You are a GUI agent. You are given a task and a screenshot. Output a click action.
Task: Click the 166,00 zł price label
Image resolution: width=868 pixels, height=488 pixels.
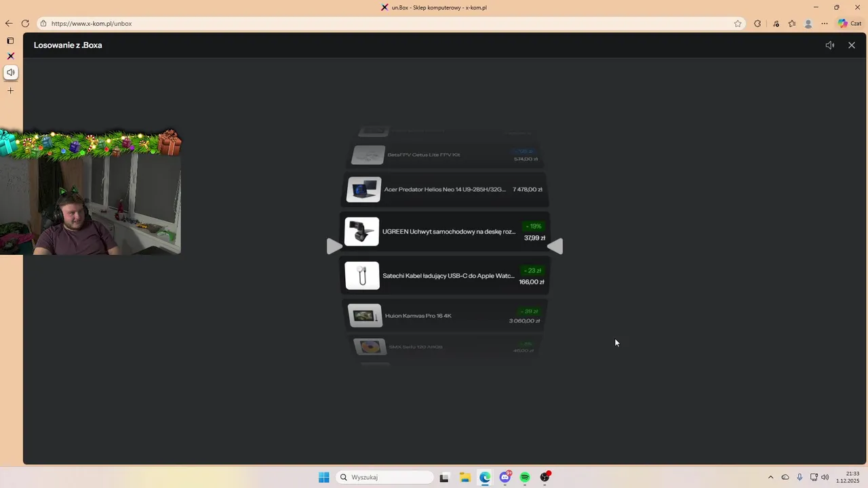[x=532, y=282]
